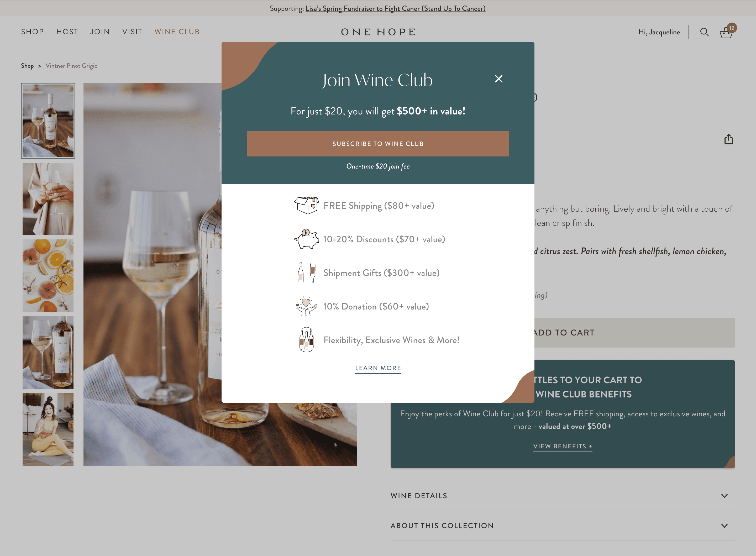Open the Shop navigation menu
756x556 pixels.
coord(32,32)
